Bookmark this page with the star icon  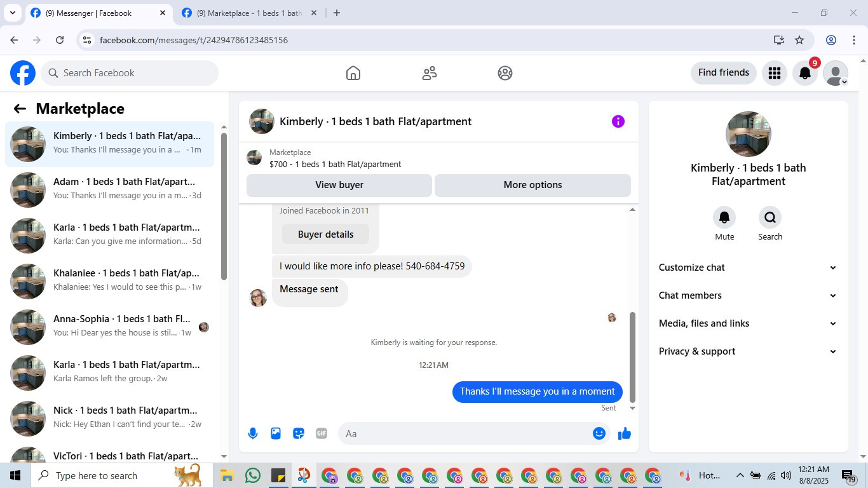tap(799, 40)
